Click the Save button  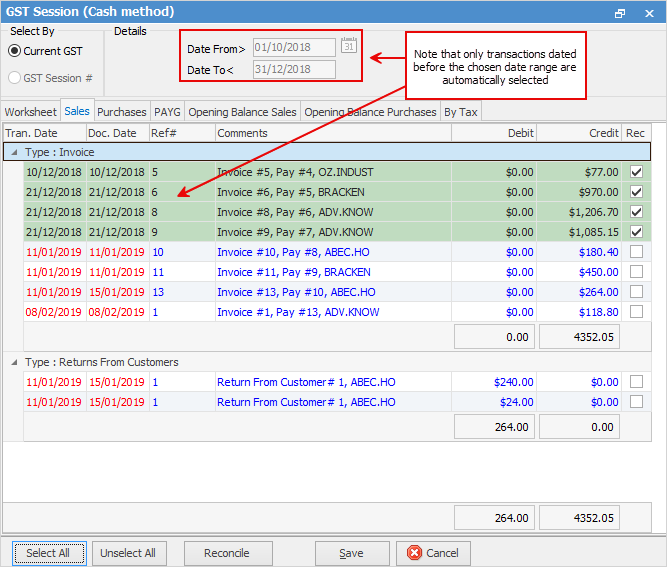point(352,553)
